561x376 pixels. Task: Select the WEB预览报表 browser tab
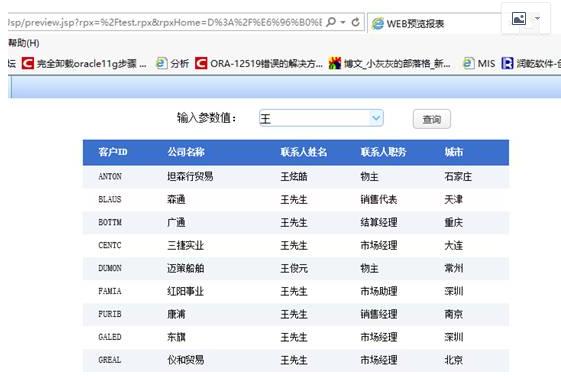[408, 24]
